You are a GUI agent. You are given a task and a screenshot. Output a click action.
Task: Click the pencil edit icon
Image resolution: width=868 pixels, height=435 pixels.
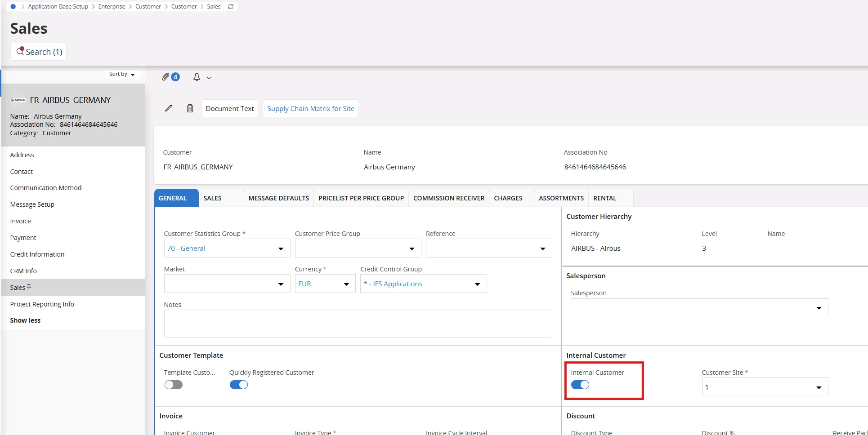[169, 108]
